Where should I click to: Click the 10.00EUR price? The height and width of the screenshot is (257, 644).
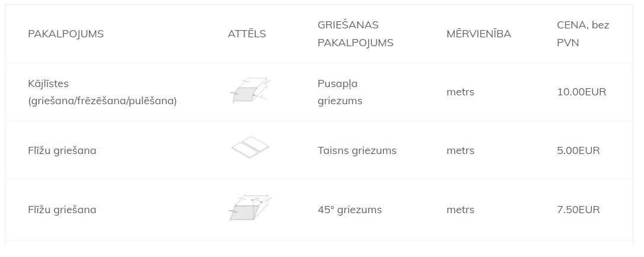point(582,92)
